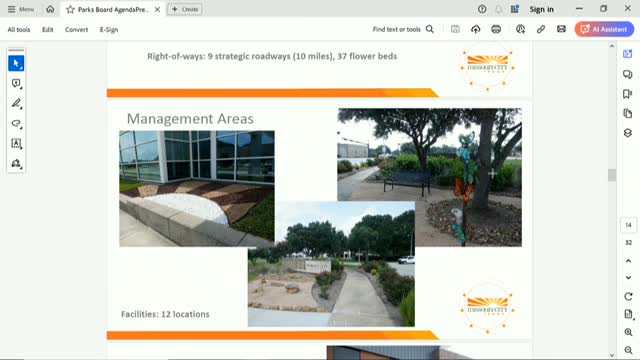The image size is (640, 360).
Task: Click the current page number 14 box
Action: (x=628, y=225)
